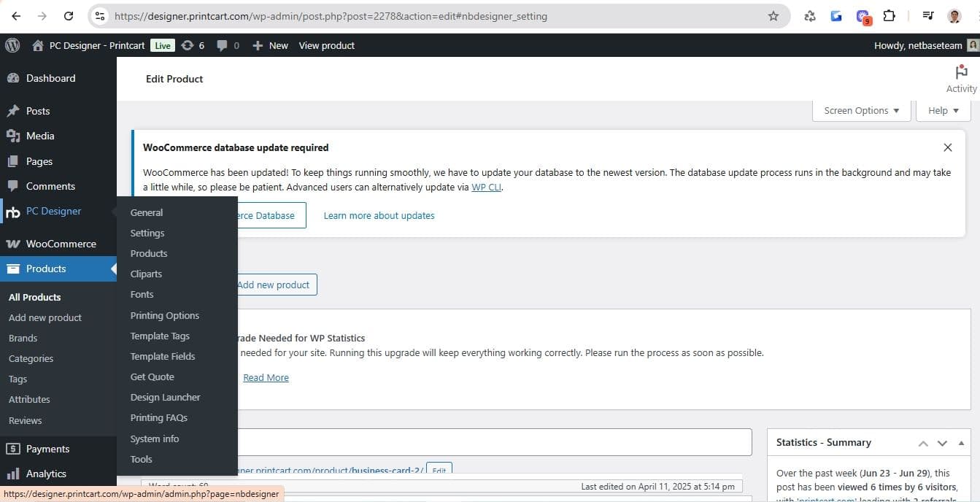980x502 pixels.
Task: Click the product title field
Action: point(494,442)
